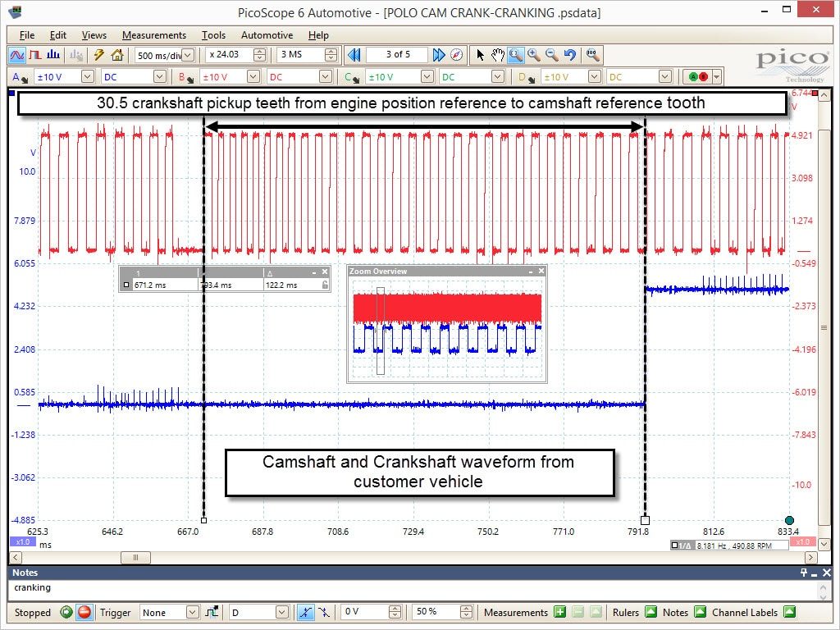840x630 pixels.
Task: Open the Trigger mode None dropdown
Action: click(x=193, y=612)
